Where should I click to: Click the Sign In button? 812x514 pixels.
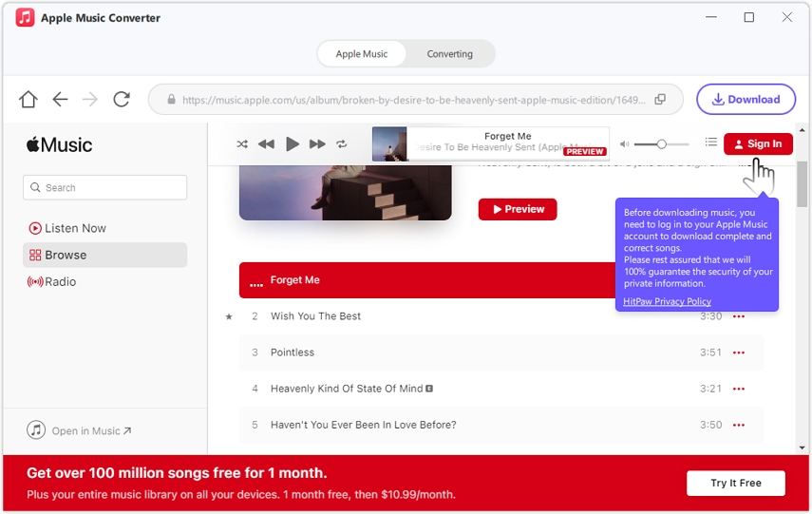(x=758, y=143)
